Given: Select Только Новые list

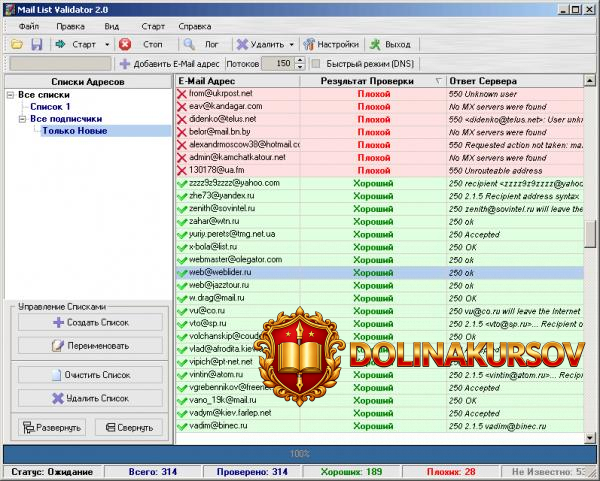Looking at the screenshot, I should (x=74, y=131).
